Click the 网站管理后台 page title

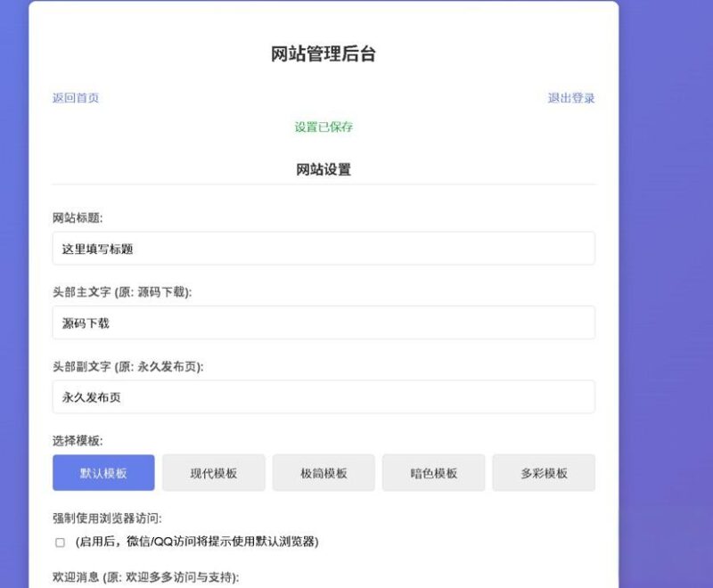(324, 53)
